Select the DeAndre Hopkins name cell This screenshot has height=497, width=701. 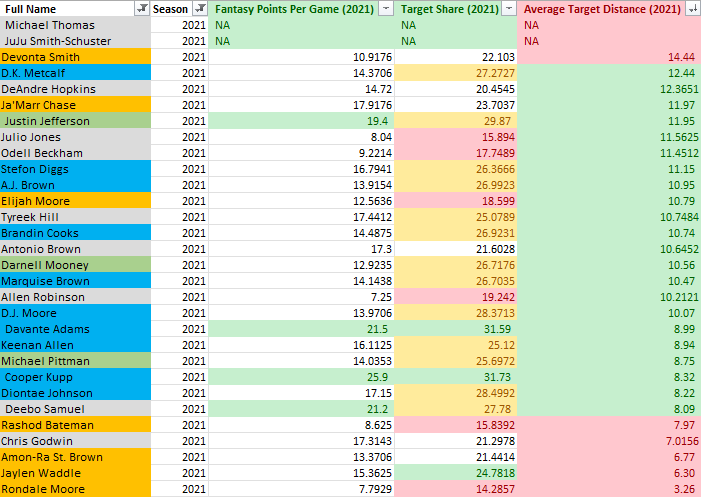pyautogui.click(x=75, y=89)
